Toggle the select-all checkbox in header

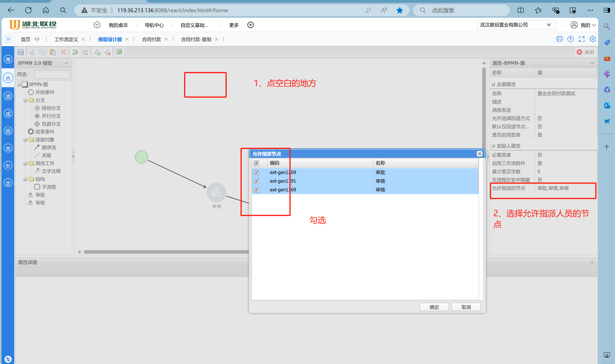click(x=256, y=163)
